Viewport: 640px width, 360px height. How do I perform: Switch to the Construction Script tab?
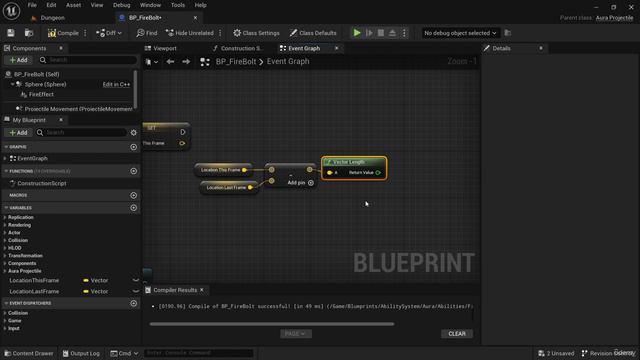point(240,48)
